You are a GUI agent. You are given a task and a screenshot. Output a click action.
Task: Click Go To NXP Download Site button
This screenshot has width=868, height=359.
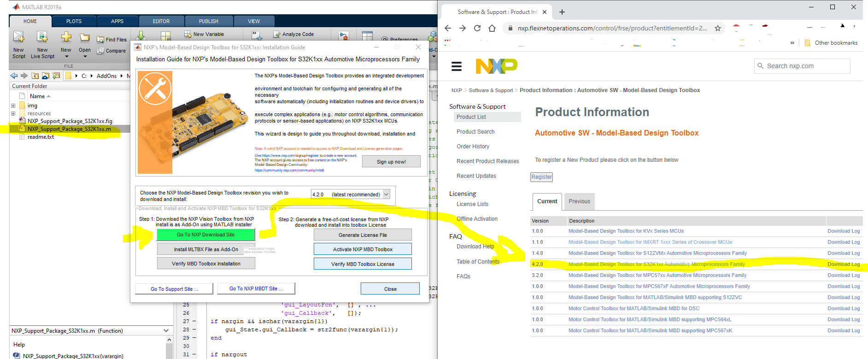pyautogui.click(x=205, y=235)
